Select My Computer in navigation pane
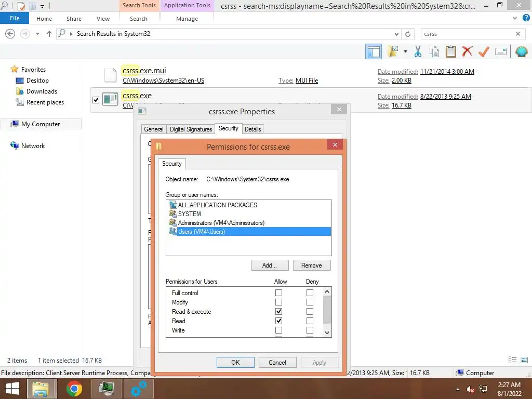This screenshot has width=532, height=399. pos(41,124)
